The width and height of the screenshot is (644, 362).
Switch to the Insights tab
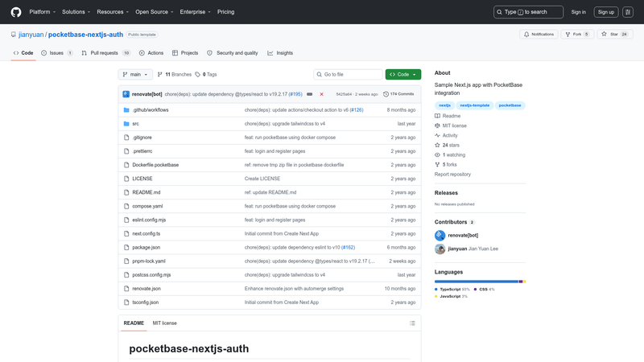[x=280, y=53]
